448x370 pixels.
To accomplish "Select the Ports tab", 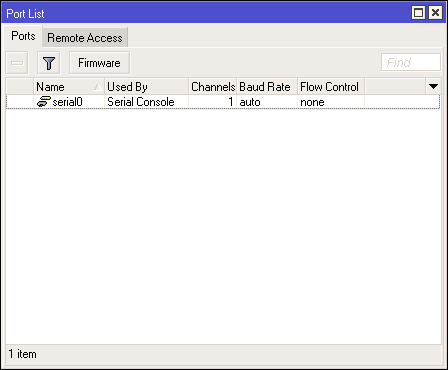I will pos(23,36).
